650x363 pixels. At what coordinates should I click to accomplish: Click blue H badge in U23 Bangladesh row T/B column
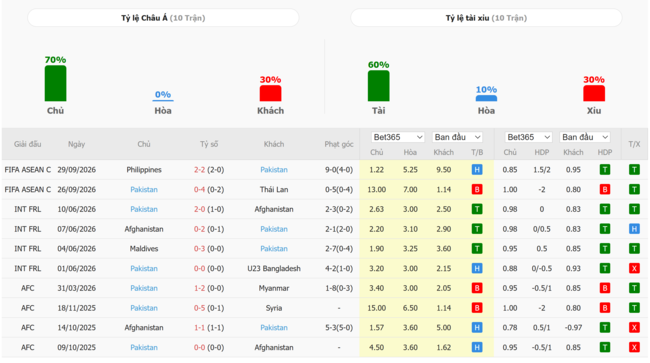(x=477, y=269)
